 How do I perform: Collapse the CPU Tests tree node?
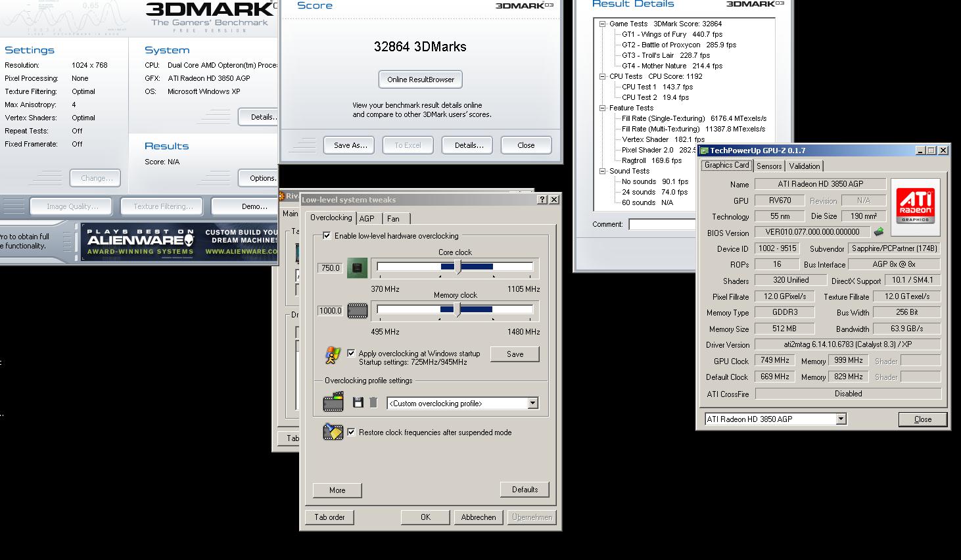tap(602, 76)
